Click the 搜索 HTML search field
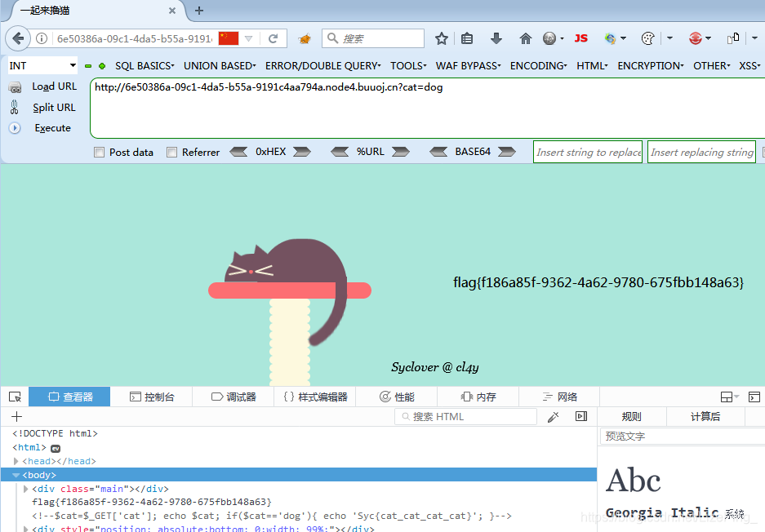Viewport: 765px width, 532px height. [x=466, y=416]
